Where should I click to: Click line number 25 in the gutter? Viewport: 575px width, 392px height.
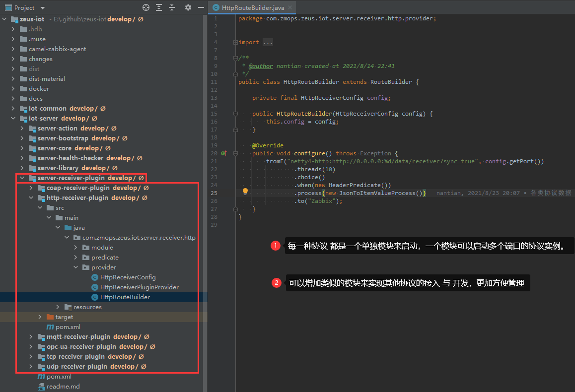point(214,193)
